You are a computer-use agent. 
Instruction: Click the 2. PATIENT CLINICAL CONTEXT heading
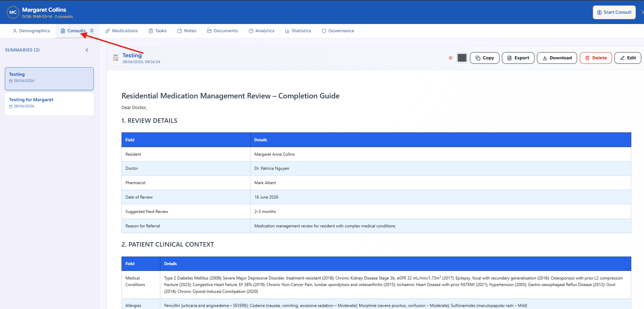coord(168,245)
